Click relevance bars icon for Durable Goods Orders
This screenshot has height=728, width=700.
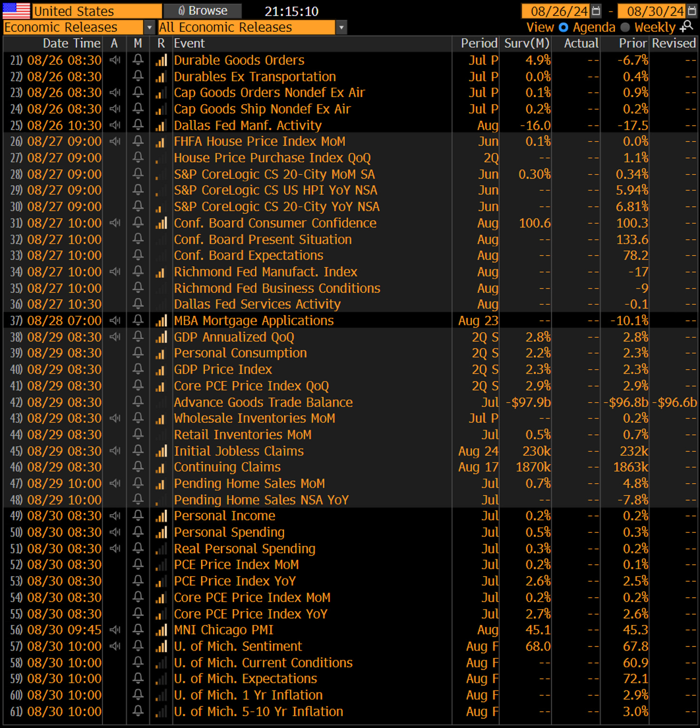[161, 60]
